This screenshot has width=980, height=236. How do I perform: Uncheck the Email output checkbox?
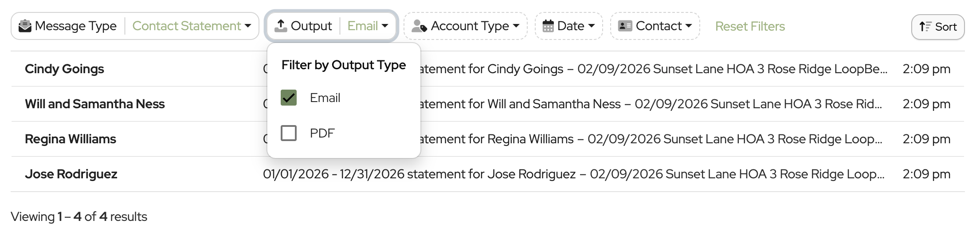point(289,98)
